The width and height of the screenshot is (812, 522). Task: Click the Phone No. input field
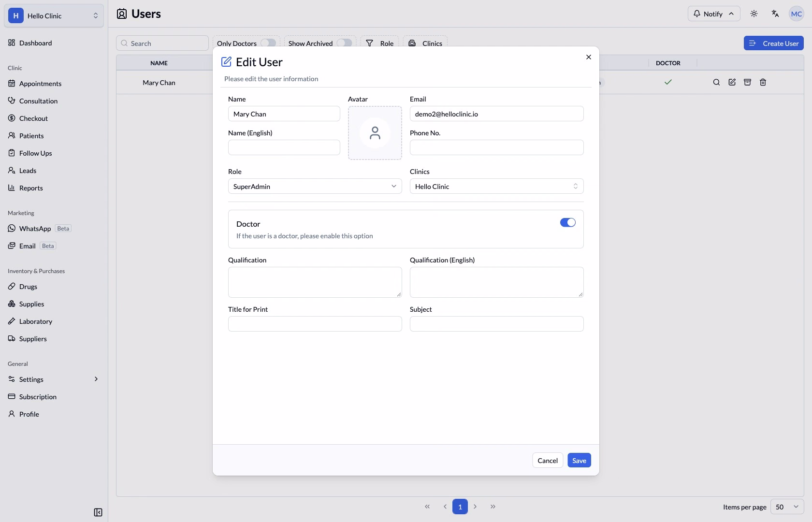[497, 147]
